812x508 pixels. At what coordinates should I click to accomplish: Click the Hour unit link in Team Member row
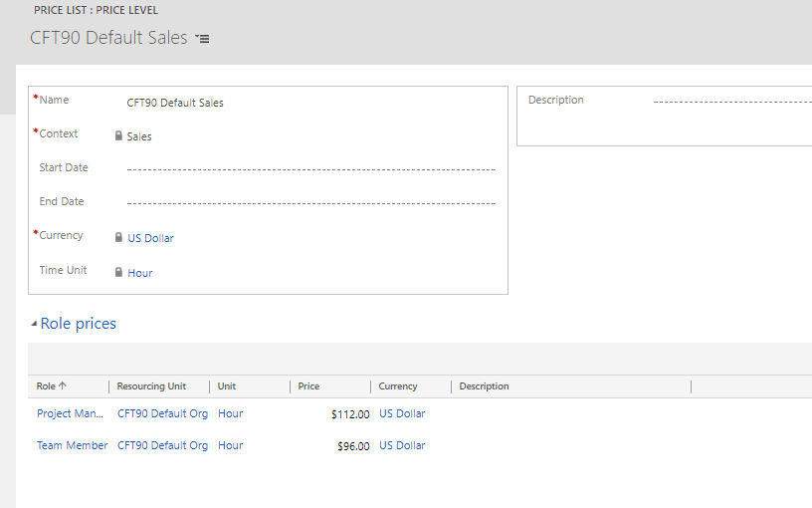coord(230,445)
